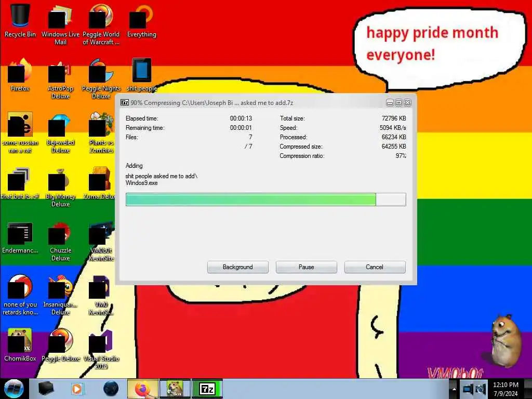
Task: Click the 7z icon in the dialog title bar
Action: 125,102
